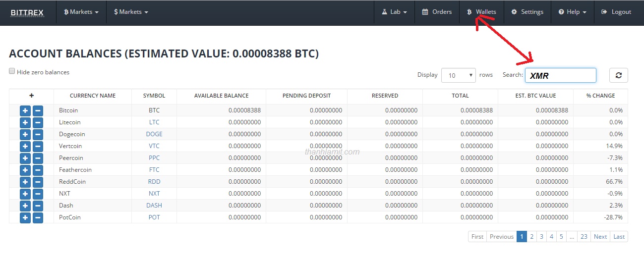Sort by Available Balance column header

[222, 96]
